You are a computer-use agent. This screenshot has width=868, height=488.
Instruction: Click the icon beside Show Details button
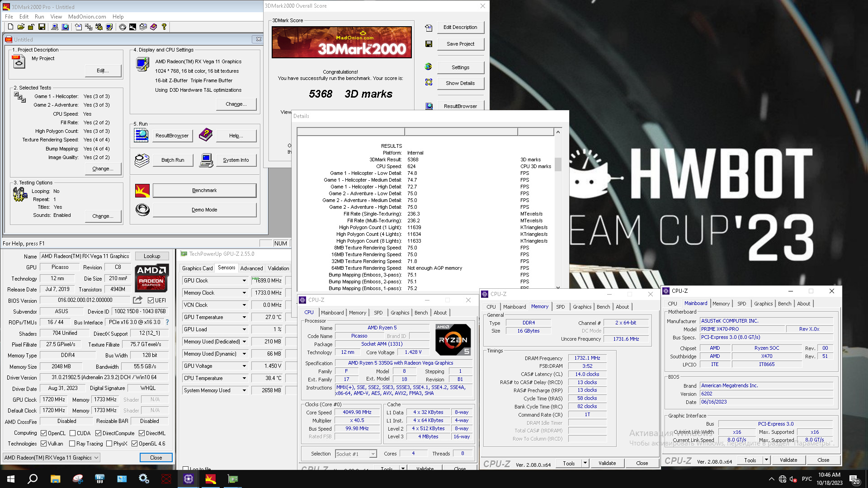coord(429,82)
